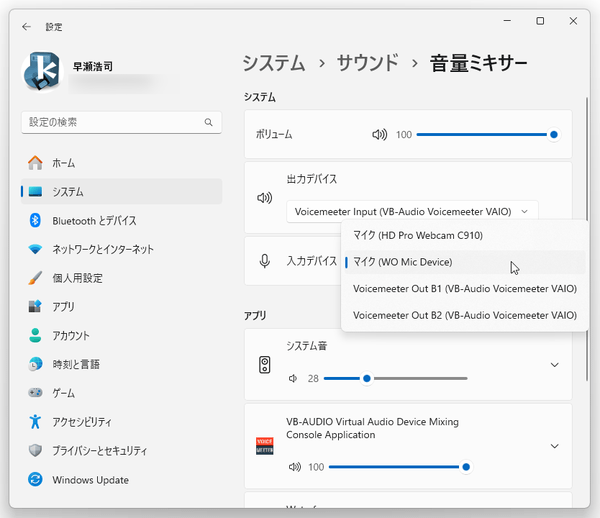Image resolution: width=600 pixels, height=518 pixels.
Task: Maximize the settings window
Action: click(x=540, y=21)
